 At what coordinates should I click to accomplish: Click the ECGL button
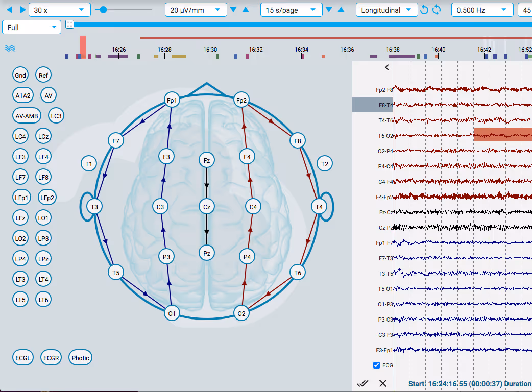(22, 357)
